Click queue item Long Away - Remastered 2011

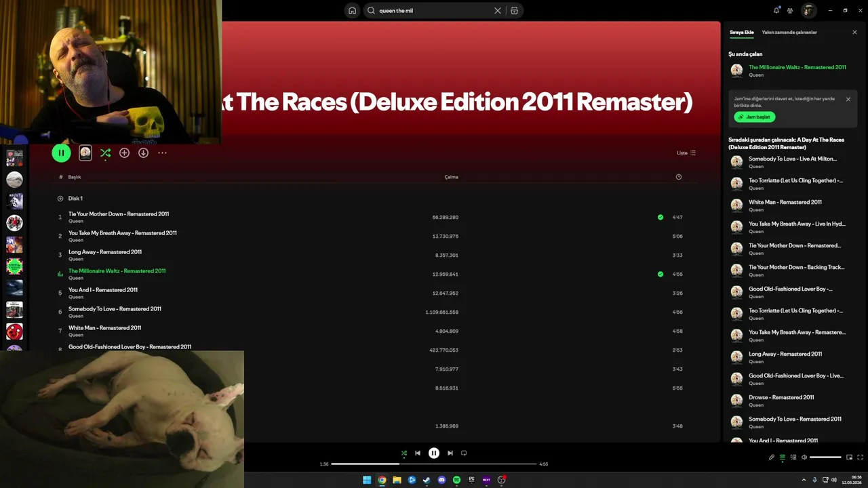click(x=785, y=354)
